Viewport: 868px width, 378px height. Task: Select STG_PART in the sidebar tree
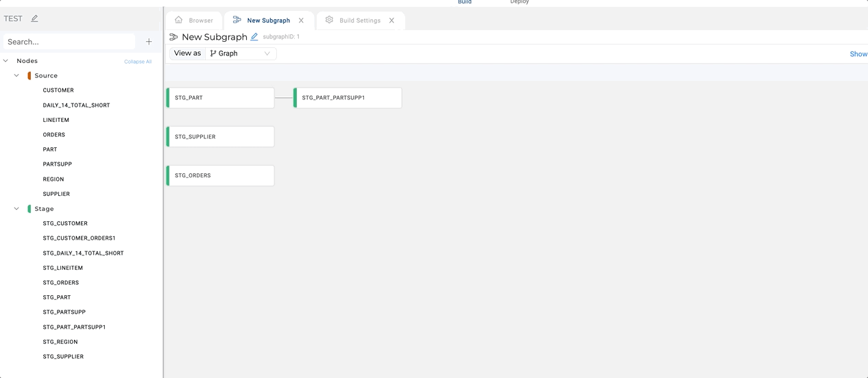[x=57, y=298]
